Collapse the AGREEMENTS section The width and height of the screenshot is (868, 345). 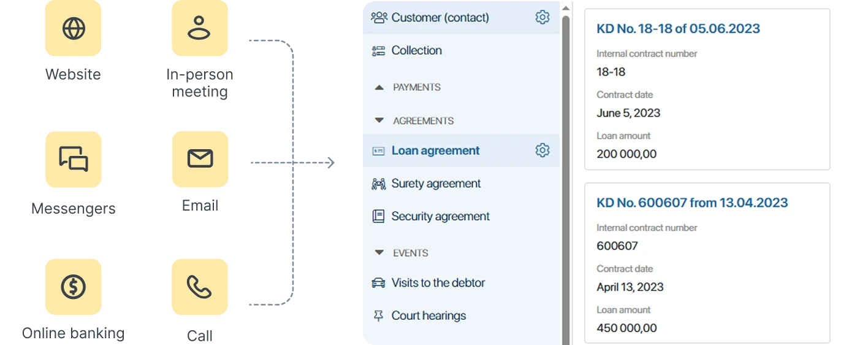coord(379,121)
